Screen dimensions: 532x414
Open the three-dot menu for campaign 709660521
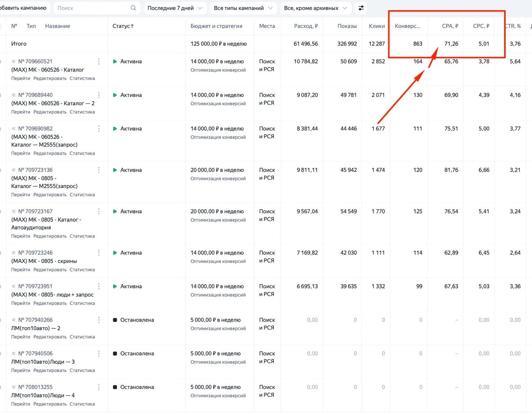tap(99, 62)
